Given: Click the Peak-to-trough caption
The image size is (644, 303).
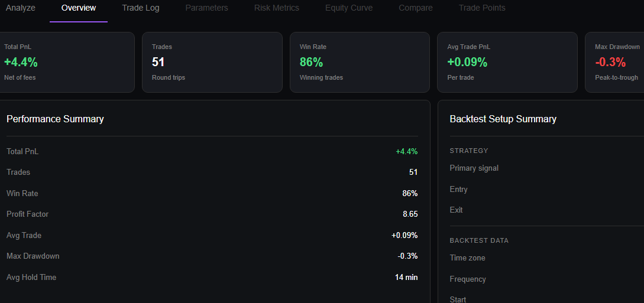Looking at the screenshot, I should tap(616, 77).
